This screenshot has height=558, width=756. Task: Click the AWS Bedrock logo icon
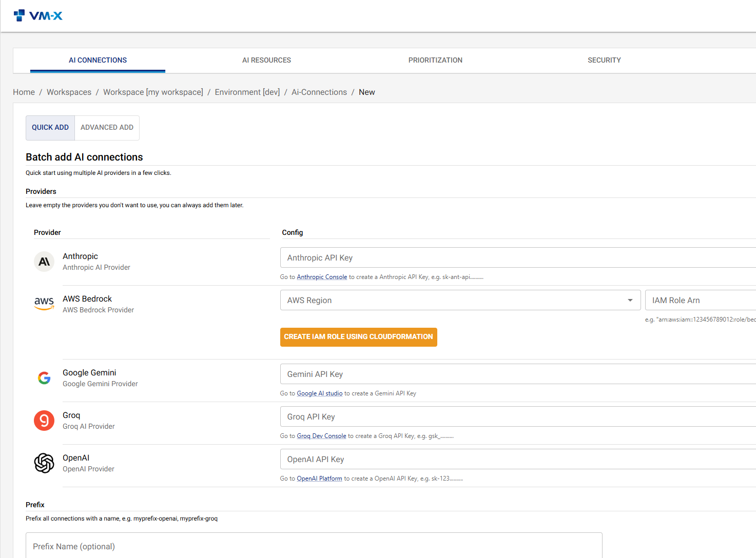(x=44, y=304)
